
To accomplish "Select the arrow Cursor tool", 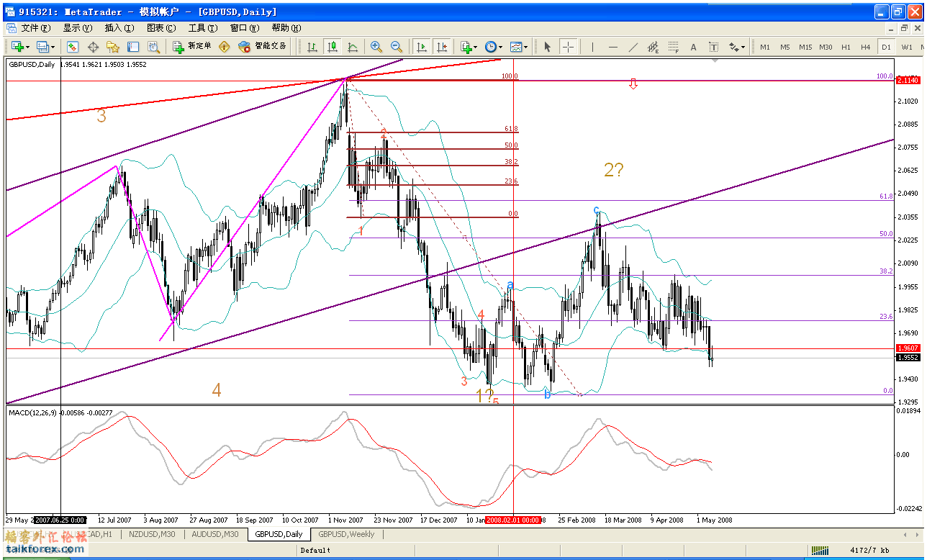I will coord(547,47).
